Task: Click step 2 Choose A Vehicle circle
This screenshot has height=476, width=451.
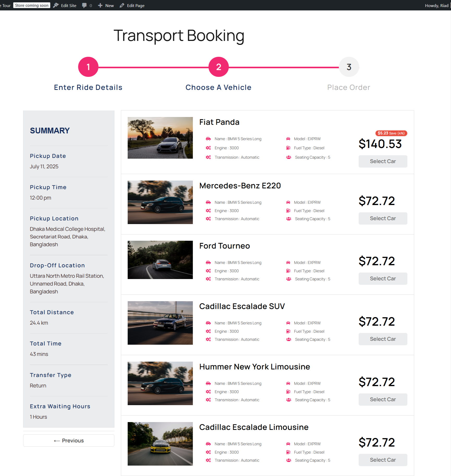Action: (x=219, y=67)
